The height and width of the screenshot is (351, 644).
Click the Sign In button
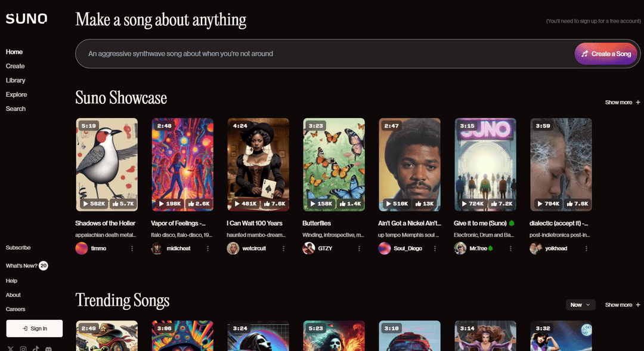(x=35, y=328)
